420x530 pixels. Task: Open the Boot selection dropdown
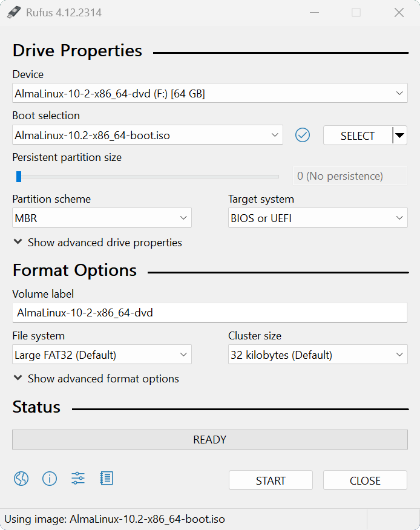148,135
